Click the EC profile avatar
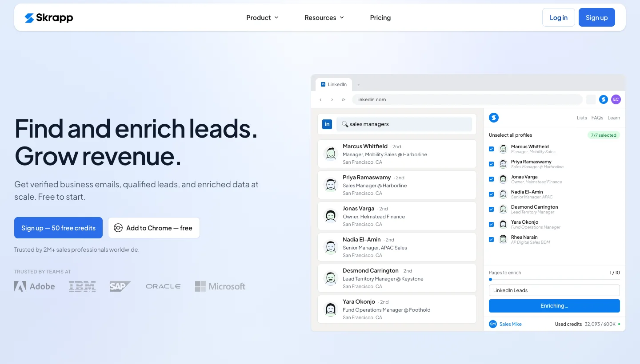Viewport: 640px width, 364px height. pyautogui.click(x=616, y=99)
